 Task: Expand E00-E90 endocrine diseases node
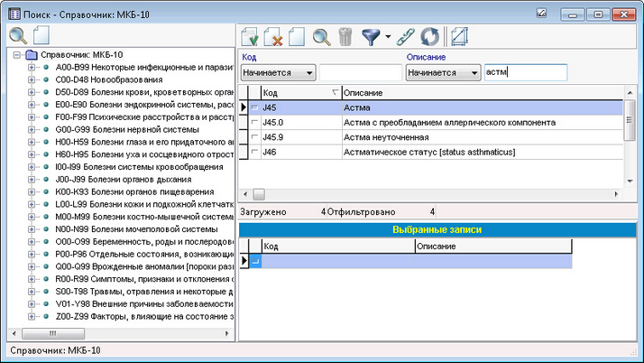[32, 105]
